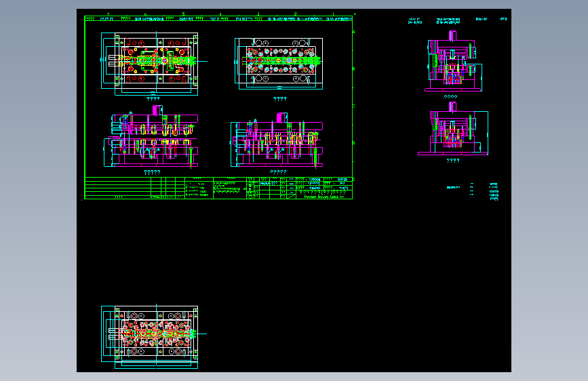Pick the upper magenta side elevation outside the frame

pos(453,62)
